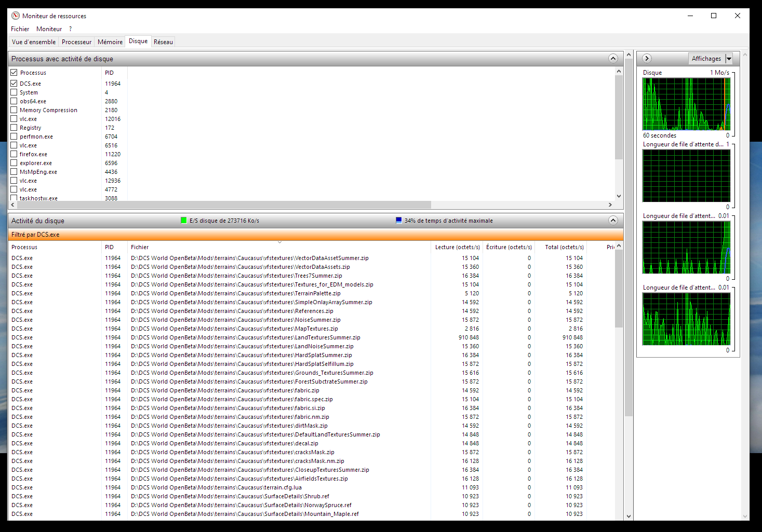Check the explorer.exe process checkbox
762x532 pixels.
pyautogui.click(x=14, y=162)
